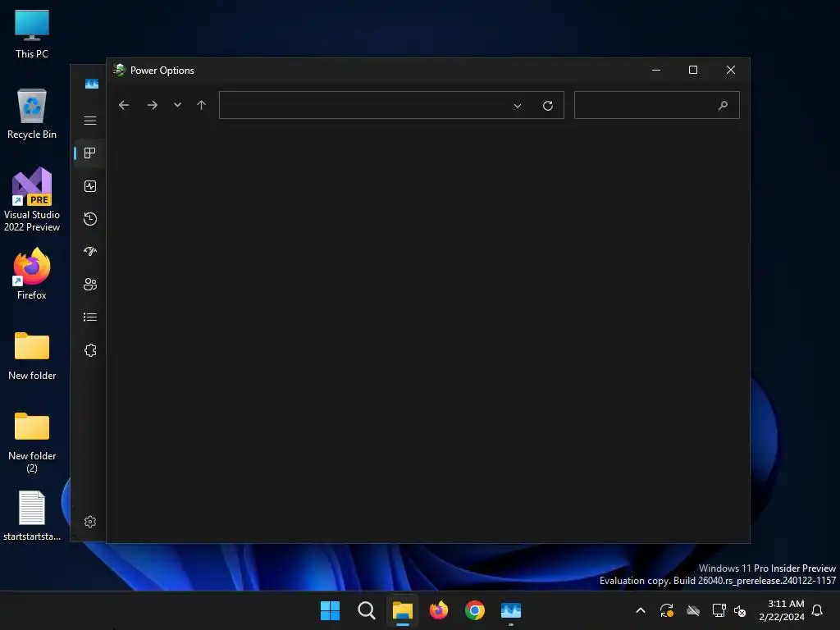Select Firefox desktop shortcut
Viewport: 840px width, 630px height.
(32, 274)
